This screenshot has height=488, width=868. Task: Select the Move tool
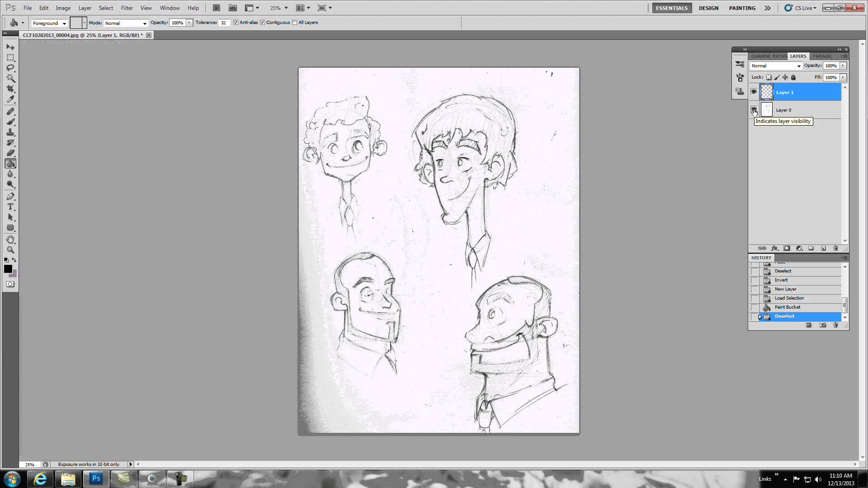(x=11, y=47)
